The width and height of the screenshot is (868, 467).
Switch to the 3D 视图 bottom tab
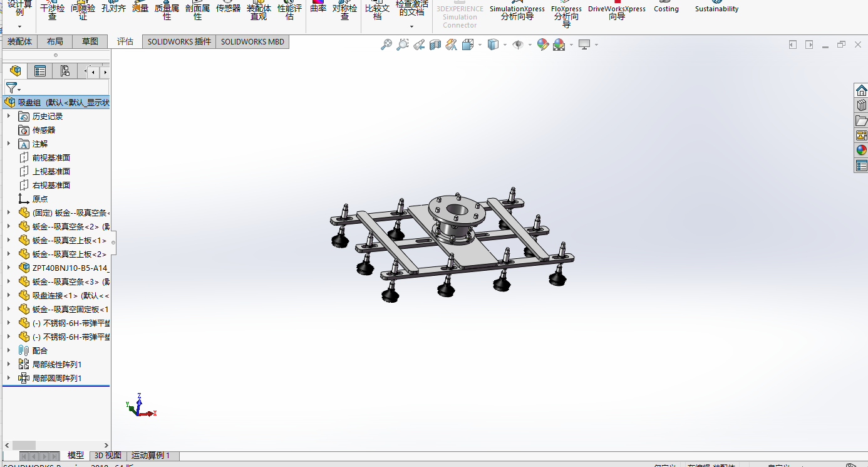(108, 456)
